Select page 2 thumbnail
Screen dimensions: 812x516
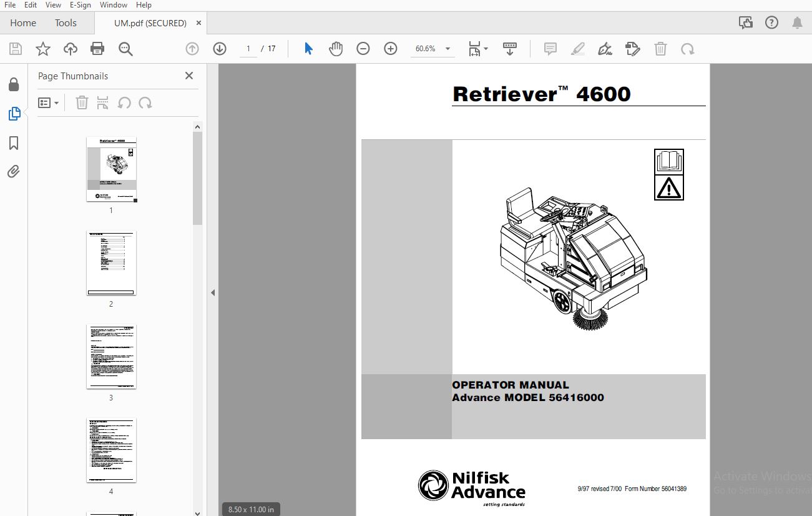click(111, 263)
